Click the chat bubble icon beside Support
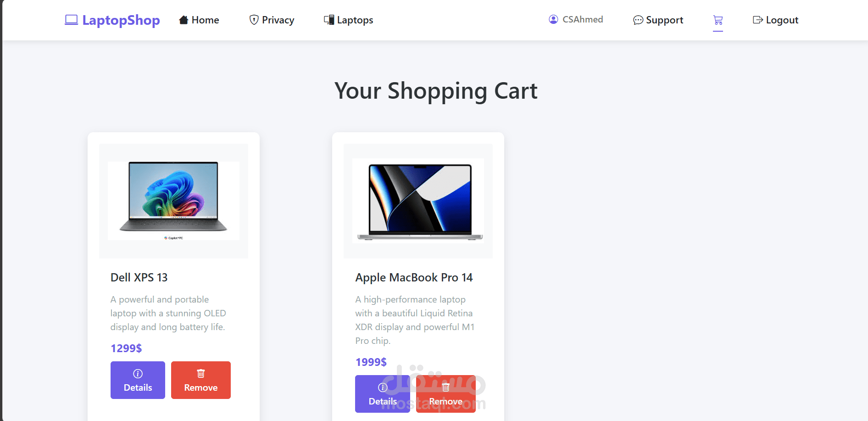 638,20
